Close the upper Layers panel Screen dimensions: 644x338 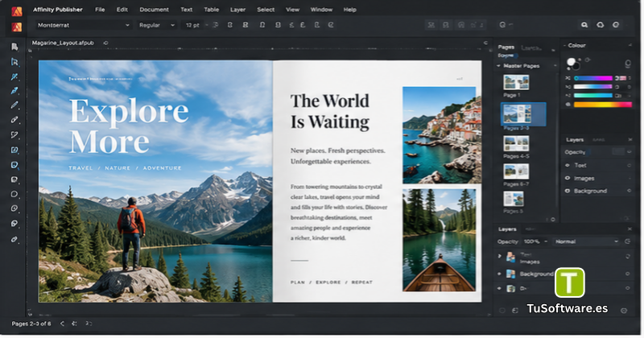(x=630, y=140)
